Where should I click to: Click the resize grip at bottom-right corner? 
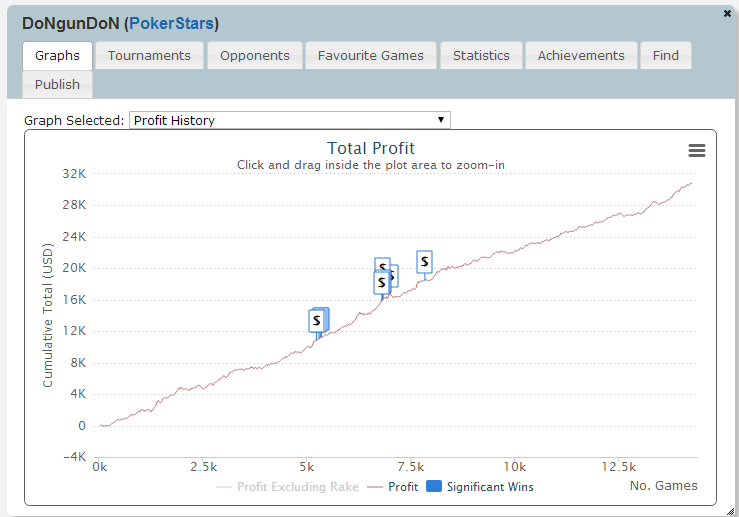(x=731, y=510)
